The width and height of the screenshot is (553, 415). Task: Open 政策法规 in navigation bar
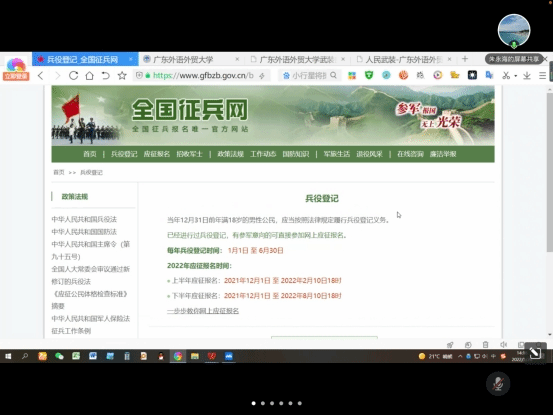(230, 154)
